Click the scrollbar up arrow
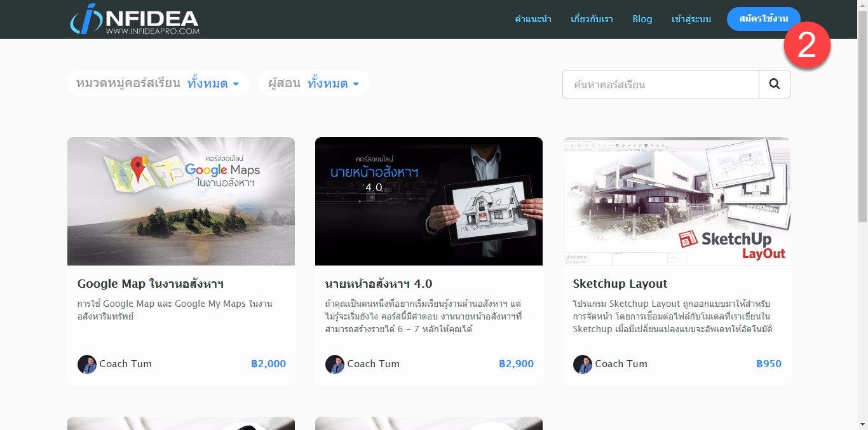The image size is (868, 430). click(862, 4)
